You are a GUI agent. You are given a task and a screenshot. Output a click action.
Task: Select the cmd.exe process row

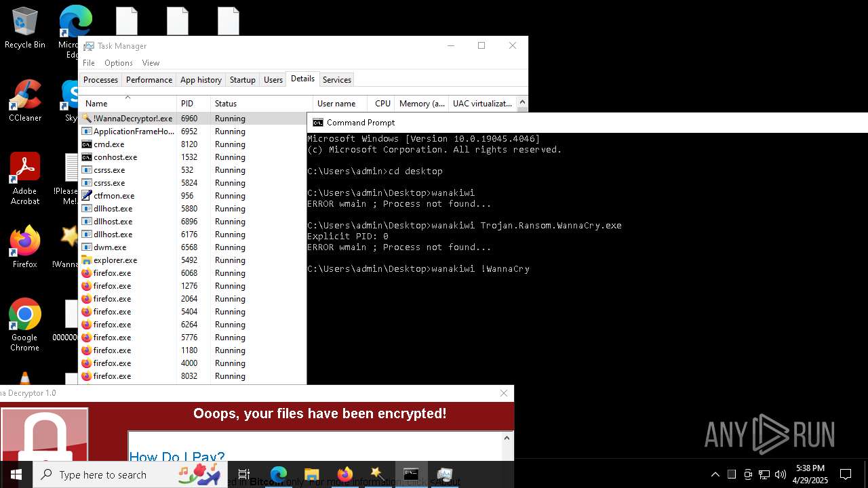(x=193, y=144)
